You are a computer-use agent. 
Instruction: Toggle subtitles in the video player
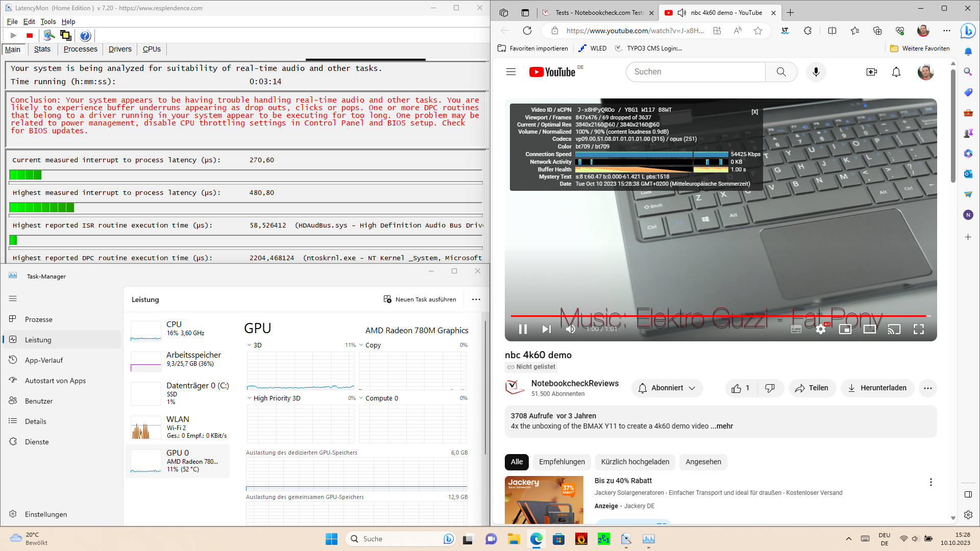pyautogui.click(x=796, y=330)
